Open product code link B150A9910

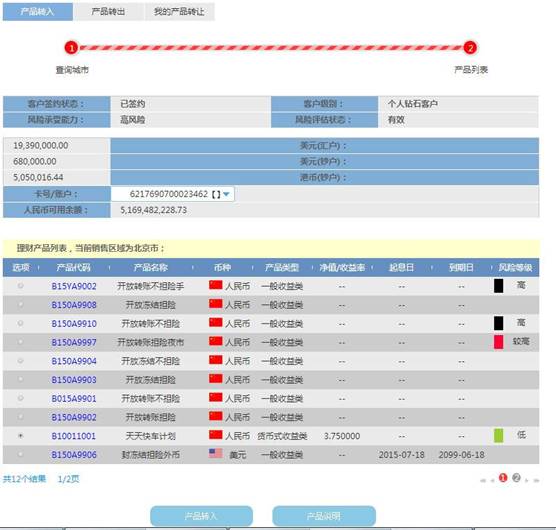[74, 324]
